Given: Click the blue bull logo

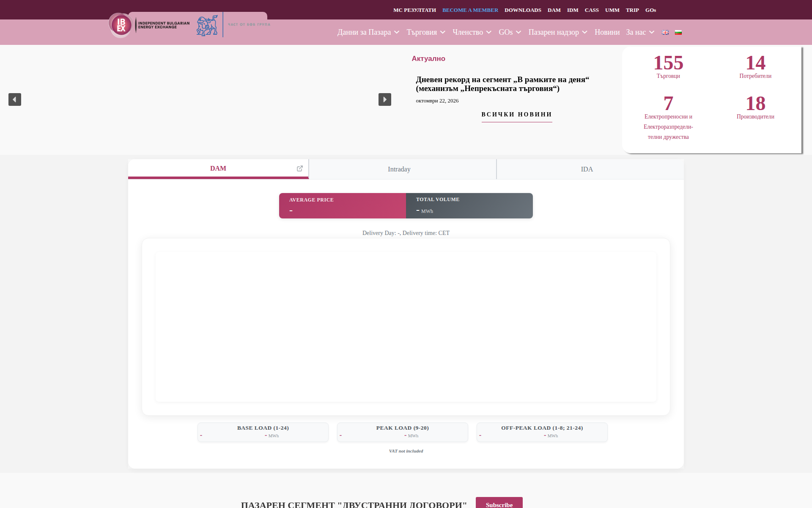Looking at the screenshot, I should click(207, 25).
